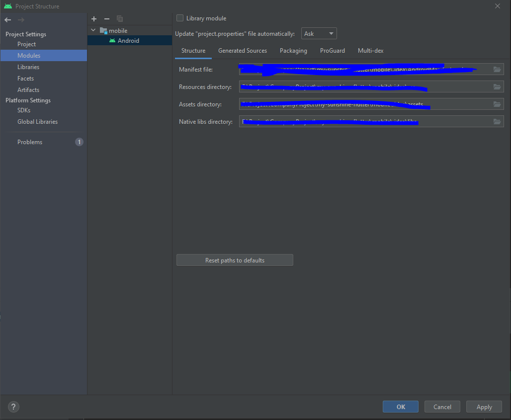Viewport: 511px width, 420px height.
Task: Click the Problems count badge
Action: point(79,142)
